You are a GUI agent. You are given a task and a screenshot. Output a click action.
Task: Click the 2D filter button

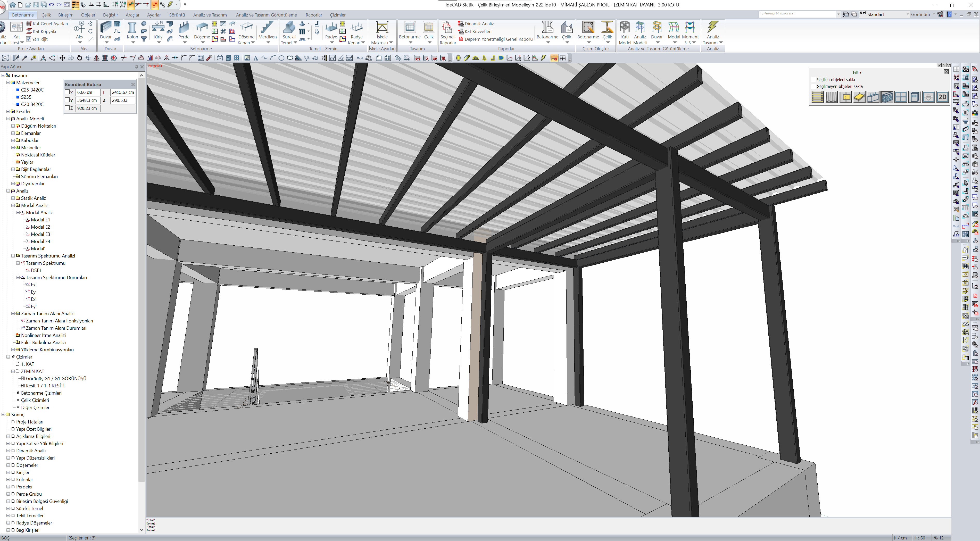tap(942, 97)
